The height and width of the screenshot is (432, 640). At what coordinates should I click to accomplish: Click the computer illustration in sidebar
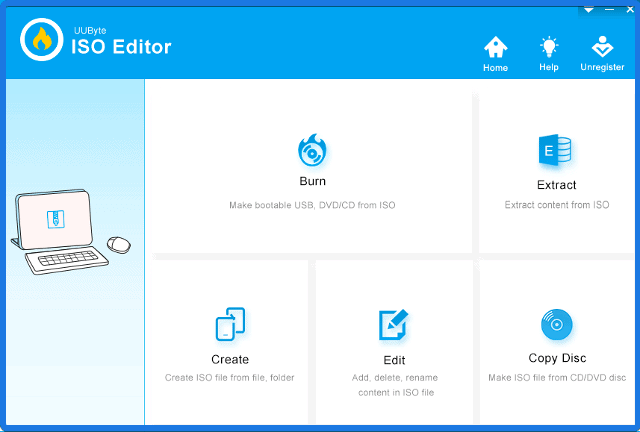pyautogui.click(x=70, y=232)
